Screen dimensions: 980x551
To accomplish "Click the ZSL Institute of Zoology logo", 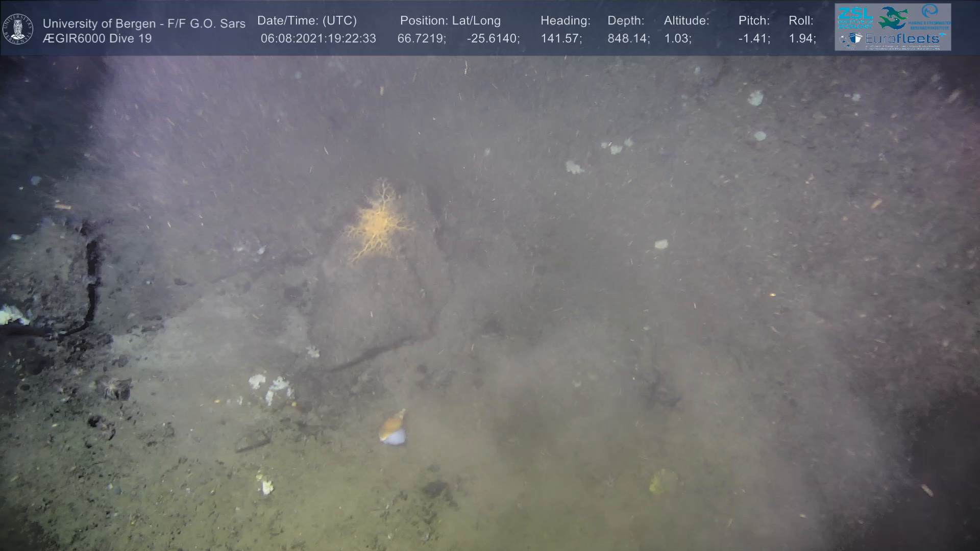I will pyautogui.click(x=855, y=17).
